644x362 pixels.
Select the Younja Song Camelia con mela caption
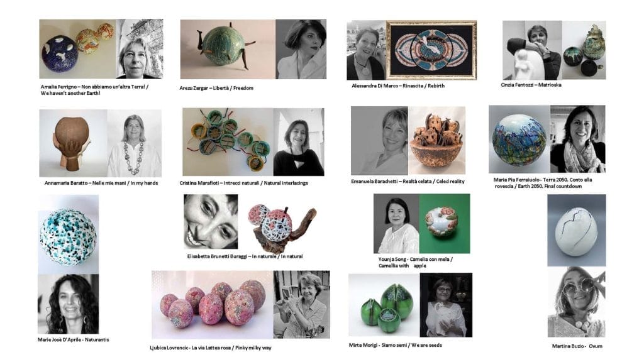click(415, 262)
